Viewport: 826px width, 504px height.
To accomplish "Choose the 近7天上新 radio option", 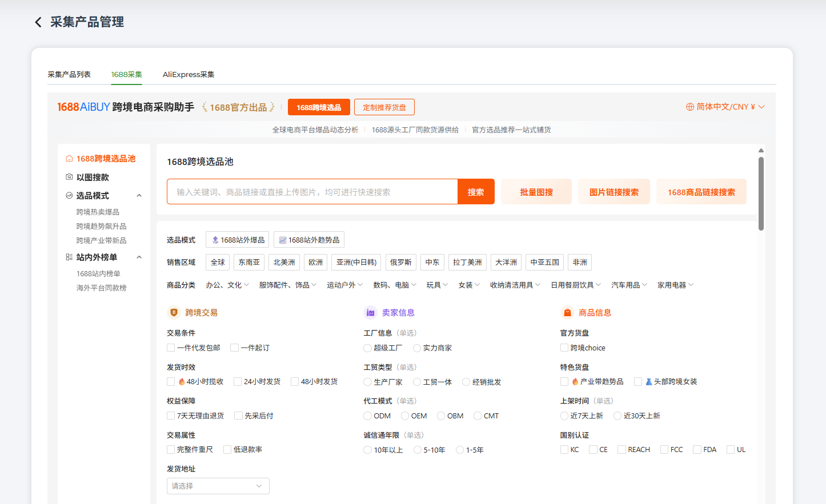I will point(564,416).
